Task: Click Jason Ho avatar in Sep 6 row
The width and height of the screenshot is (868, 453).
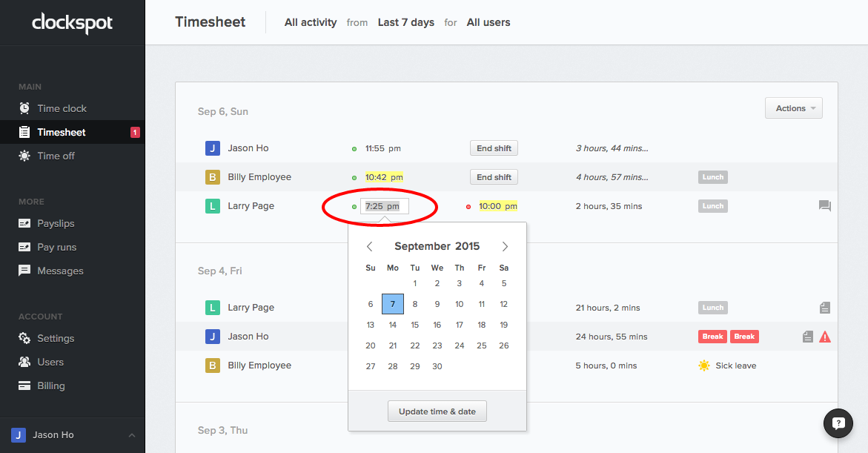Action: pyautogui.click(x=213, y=148)
